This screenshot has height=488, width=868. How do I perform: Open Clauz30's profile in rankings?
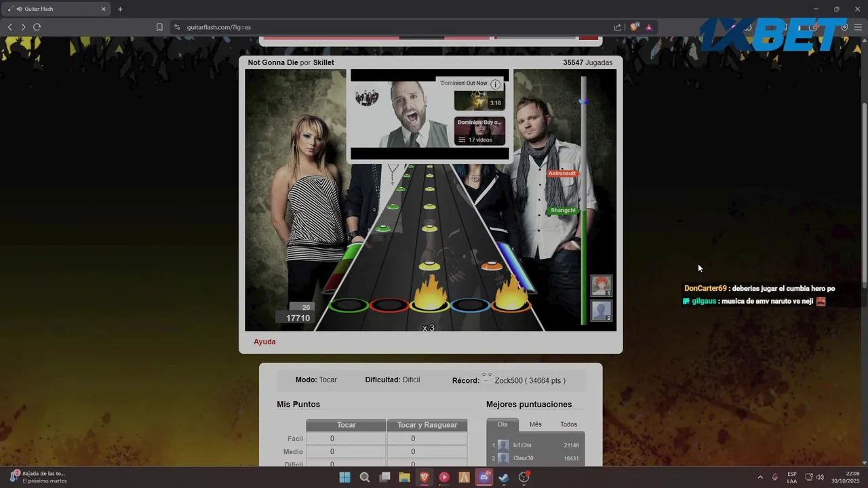click(524, 458)
